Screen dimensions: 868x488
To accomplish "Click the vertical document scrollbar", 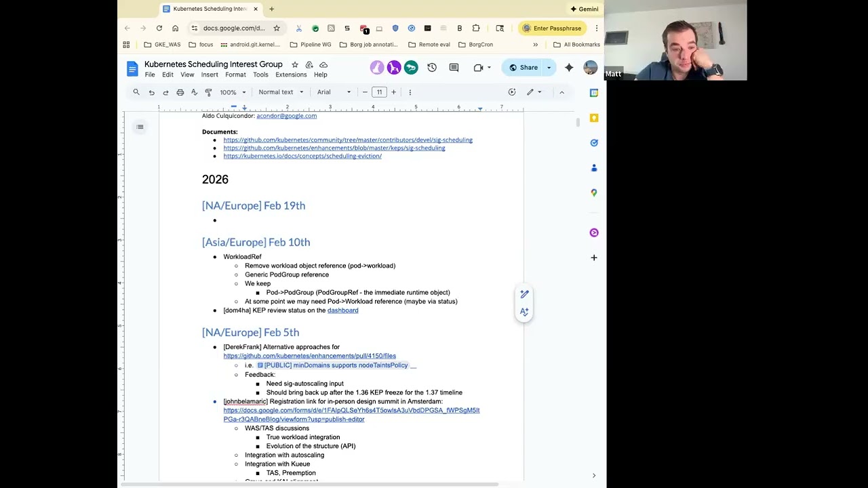I will point(578,123).
